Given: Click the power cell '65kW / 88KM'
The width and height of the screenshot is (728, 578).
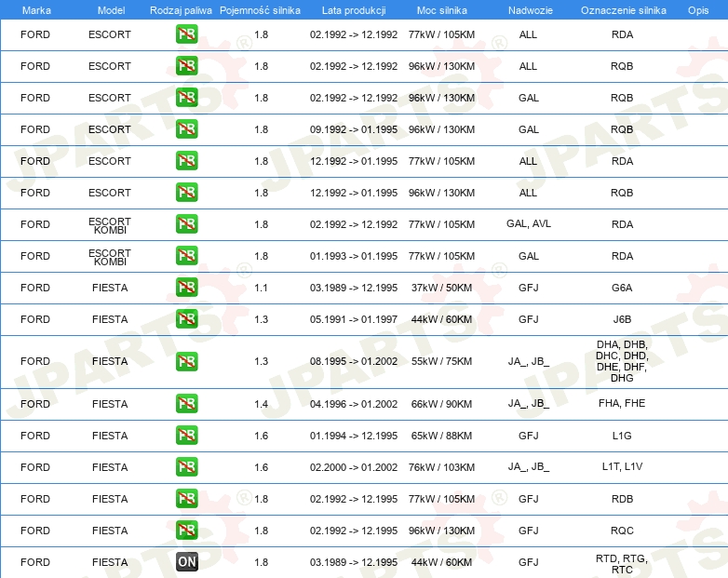Looking at the screenshot, I should 441,436.
